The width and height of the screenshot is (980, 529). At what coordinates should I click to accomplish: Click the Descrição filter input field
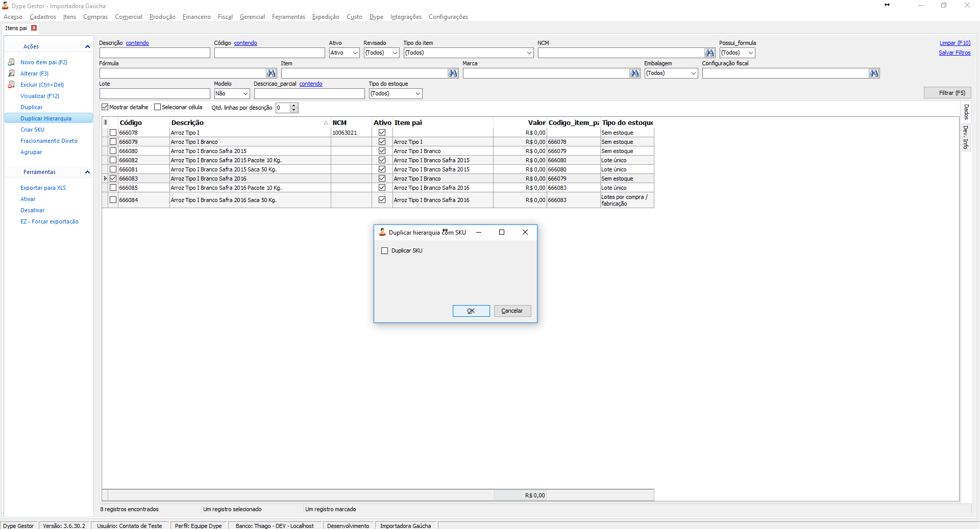click(155, 53)
